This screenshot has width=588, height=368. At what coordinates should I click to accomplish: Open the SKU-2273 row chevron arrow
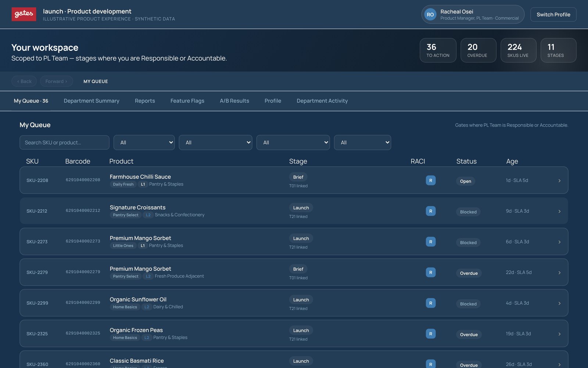click(x=559, y=242)
